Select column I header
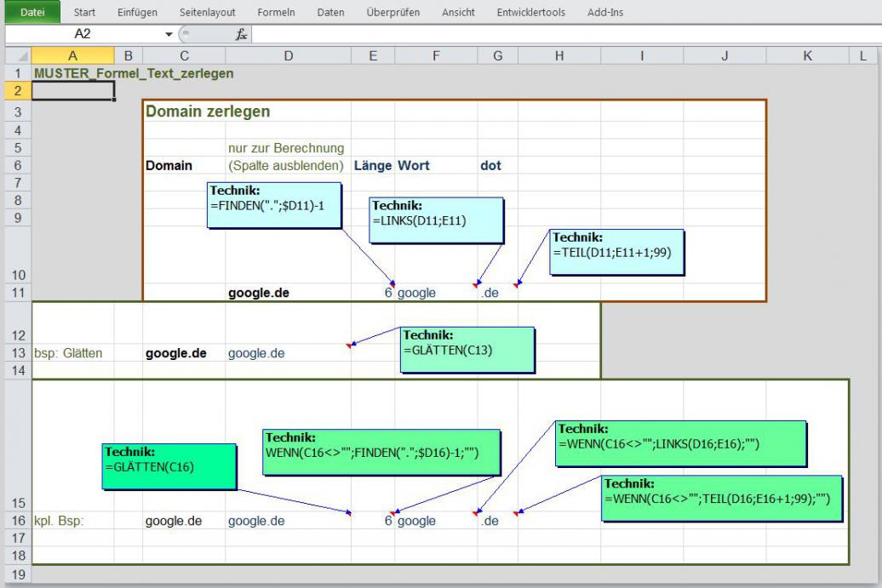882x588 pixels. coord(642,55)
